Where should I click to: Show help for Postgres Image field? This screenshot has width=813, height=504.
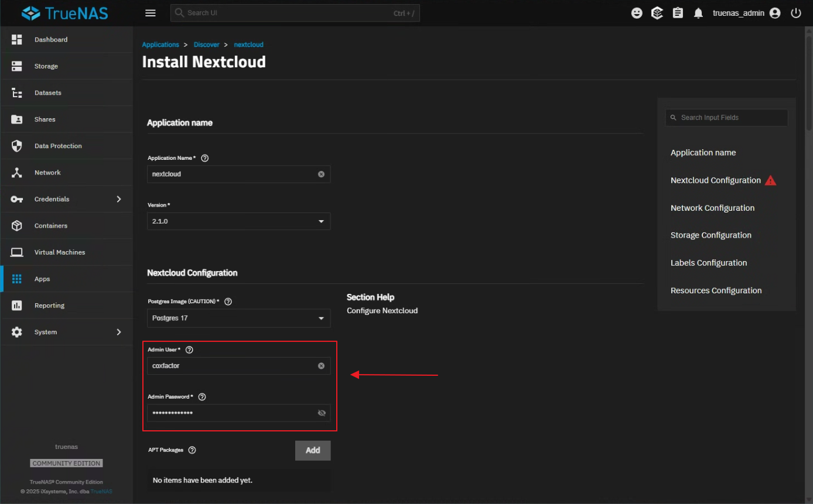pos(228,301)
